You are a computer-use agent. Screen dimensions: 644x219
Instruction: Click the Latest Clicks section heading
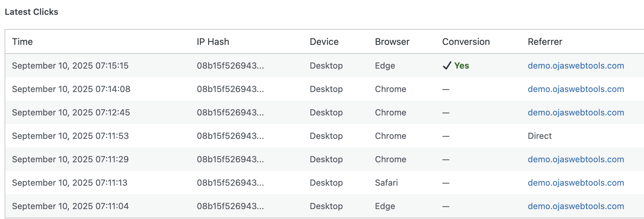(31, 12)
